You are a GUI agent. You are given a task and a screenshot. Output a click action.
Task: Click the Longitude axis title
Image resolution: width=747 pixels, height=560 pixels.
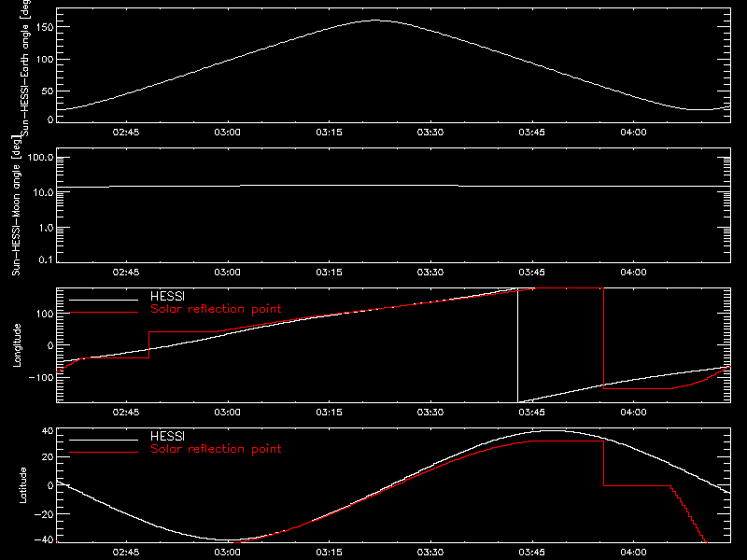coord(17,345)
